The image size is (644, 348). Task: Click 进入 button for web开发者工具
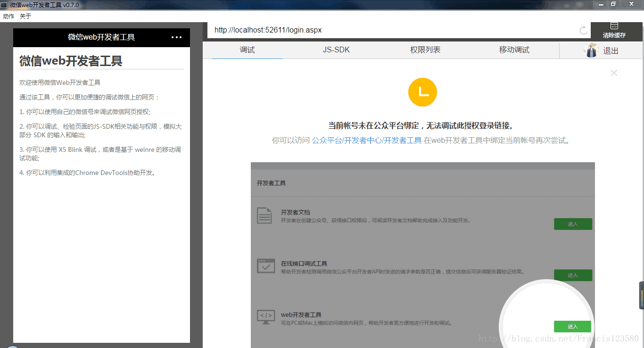click(572, 326)
